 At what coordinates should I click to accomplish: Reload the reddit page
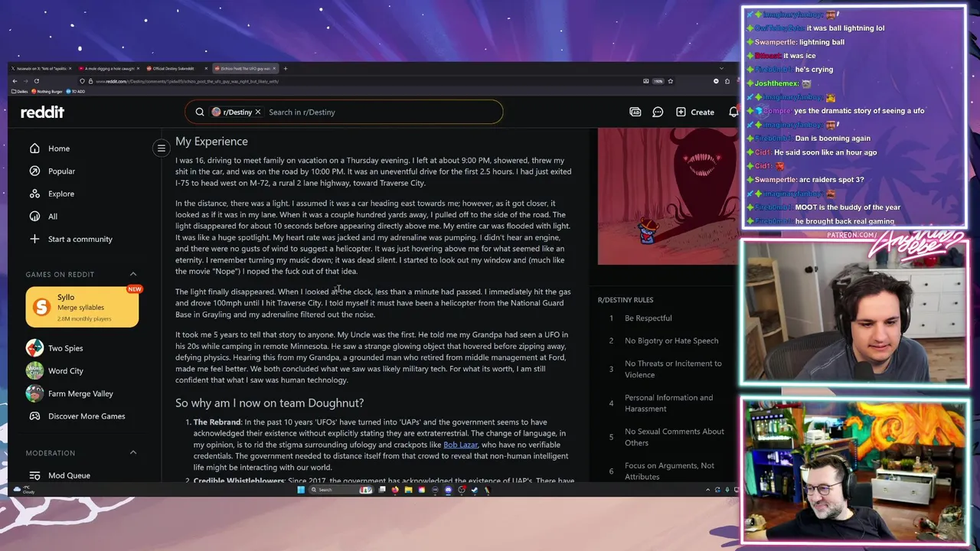coord(36,81)
